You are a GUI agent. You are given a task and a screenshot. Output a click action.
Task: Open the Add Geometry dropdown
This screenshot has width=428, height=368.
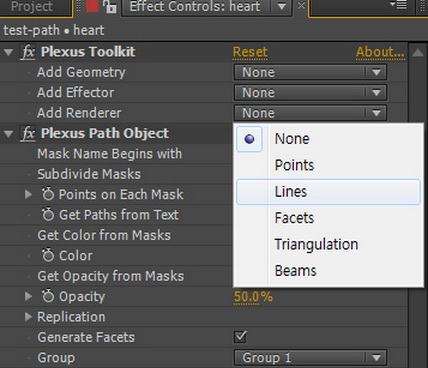pos(310,72)
